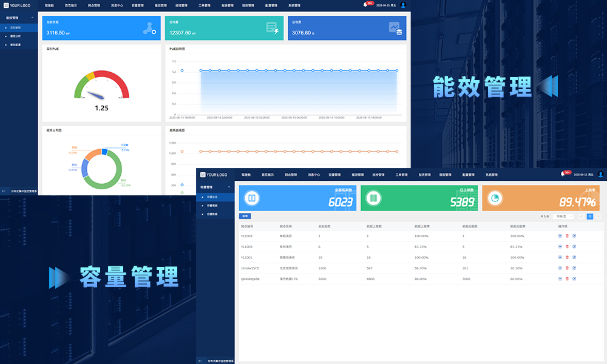The height and width of the screenshot is (364, 607).
Task: Collapse the 容量管理 sidebar section
Action: 229,187
